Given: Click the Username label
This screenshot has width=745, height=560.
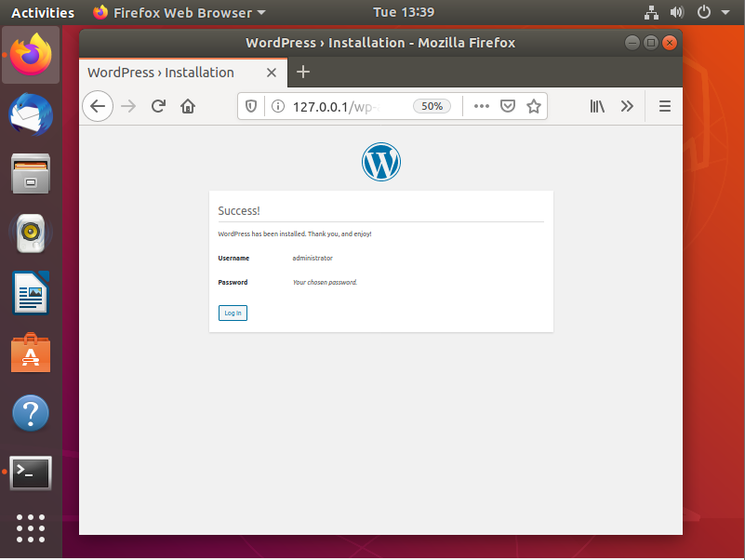Looking at the screenshot, I should 233,258.
